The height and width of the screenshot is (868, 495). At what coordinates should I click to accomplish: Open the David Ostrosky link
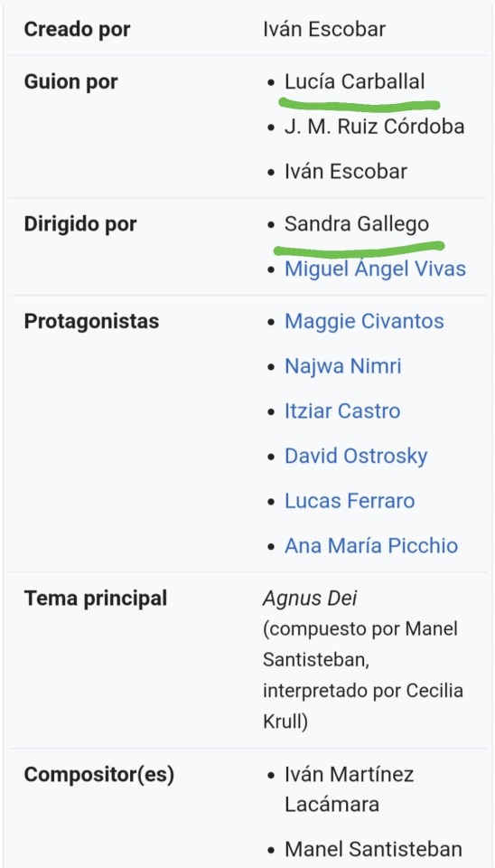pos(356,456)
